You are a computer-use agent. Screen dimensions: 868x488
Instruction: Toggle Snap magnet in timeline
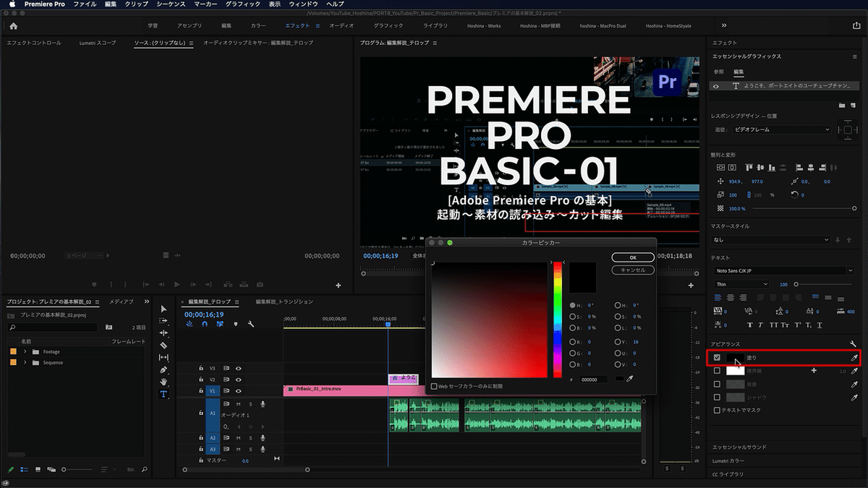coord(203,324)
